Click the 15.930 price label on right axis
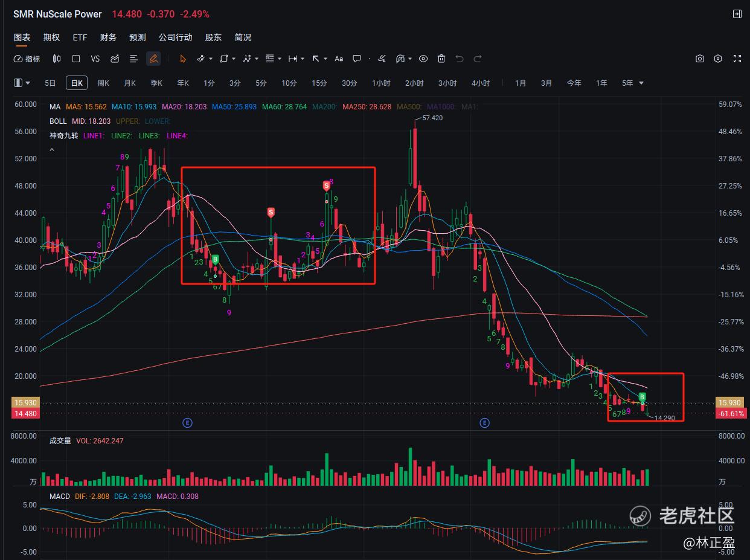Screen dimensions: 750x560 [729, 403]
